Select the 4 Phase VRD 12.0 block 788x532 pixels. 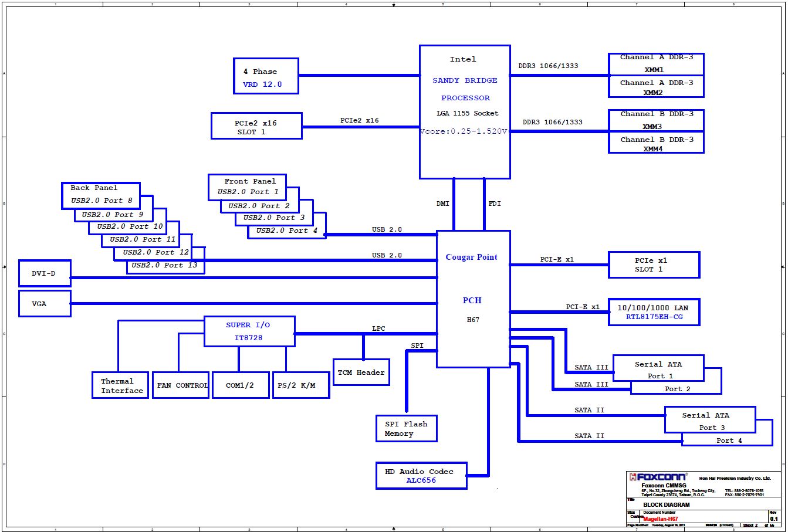coord(266,76)
